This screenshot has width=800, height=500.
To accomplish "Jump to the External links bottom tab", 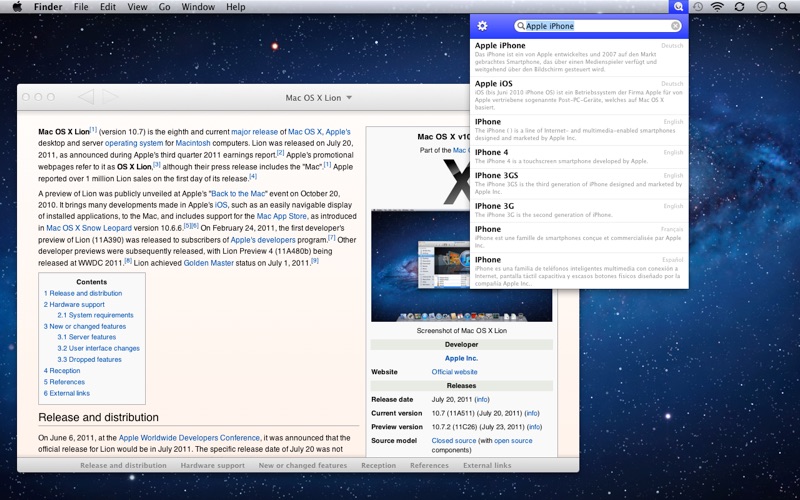I will click(x=487, y=465).
